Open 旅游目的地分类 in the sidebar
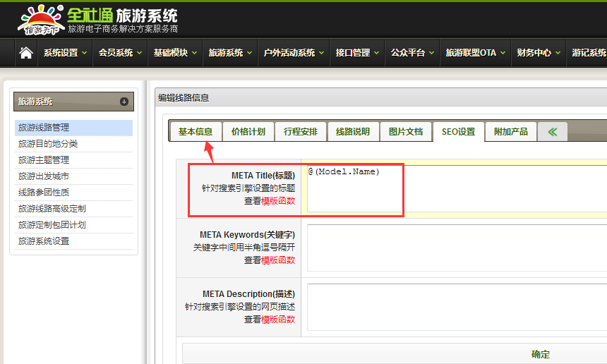 48,144
